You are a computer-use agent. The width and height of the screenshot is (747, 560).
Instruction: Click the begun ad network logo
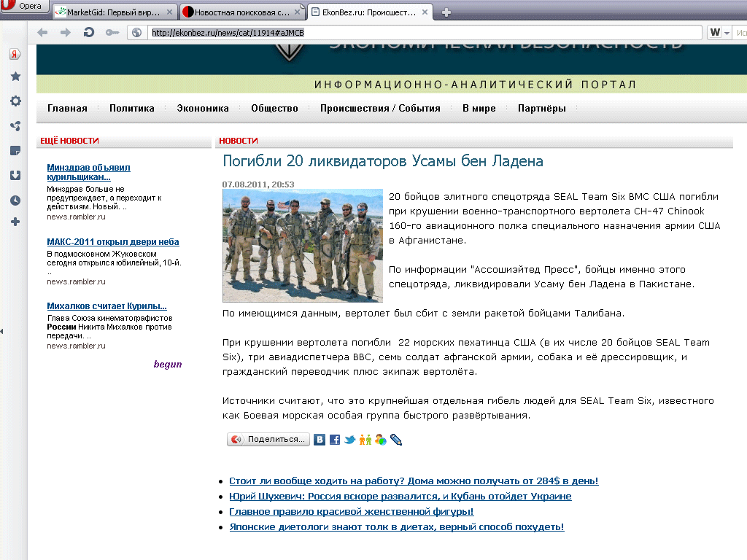tap(168, 365)
